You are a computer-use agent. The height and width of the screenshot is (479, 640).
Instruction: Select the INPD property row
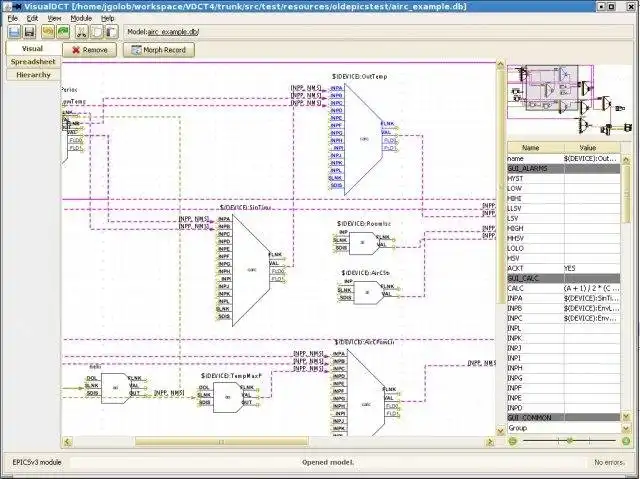pos(564,408)
